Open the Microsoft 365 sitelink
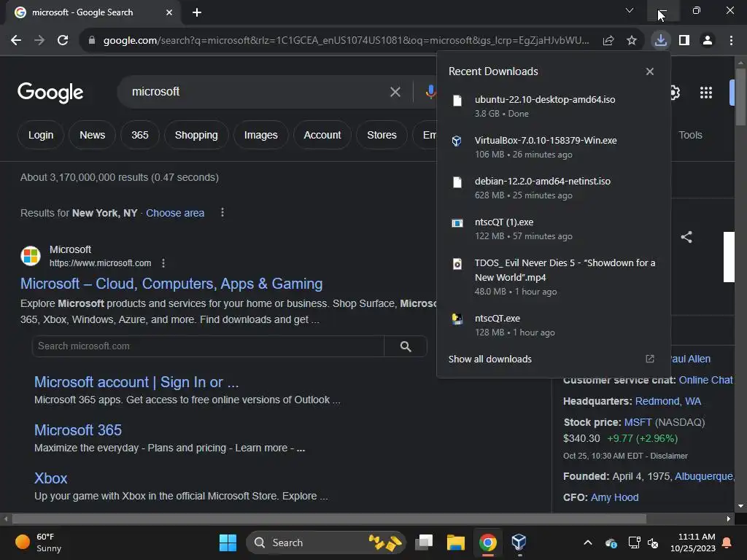747x560 pixels. coord(78,430)
